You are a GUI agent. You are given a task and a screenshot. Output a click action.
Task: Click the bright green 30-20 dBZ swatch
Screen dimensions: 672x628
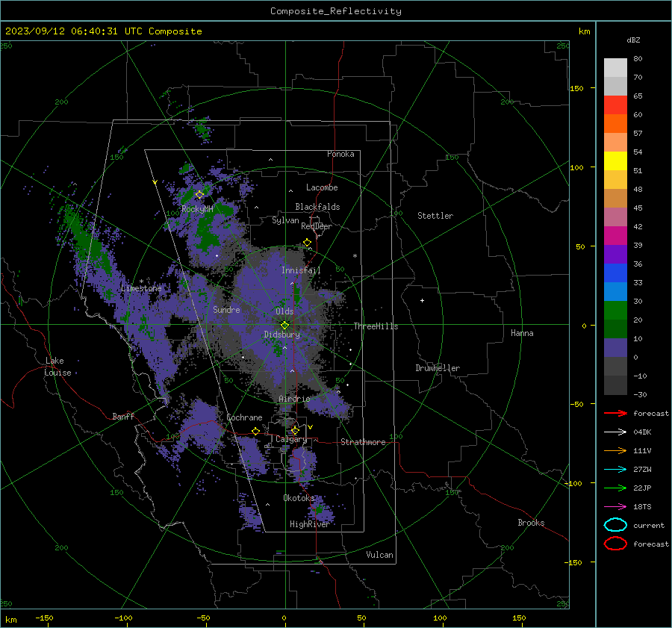tap(615, 311)
